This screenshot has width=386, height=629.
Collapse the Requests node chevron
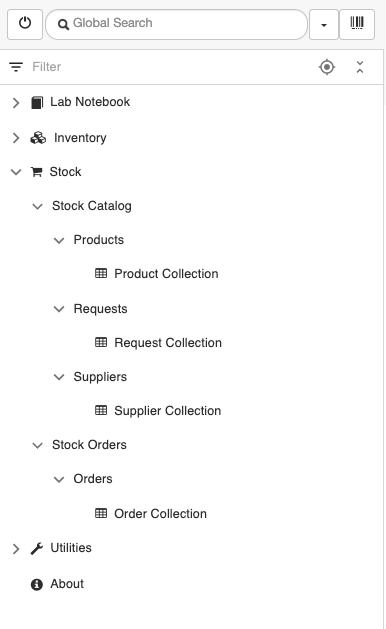click(59, 309)
